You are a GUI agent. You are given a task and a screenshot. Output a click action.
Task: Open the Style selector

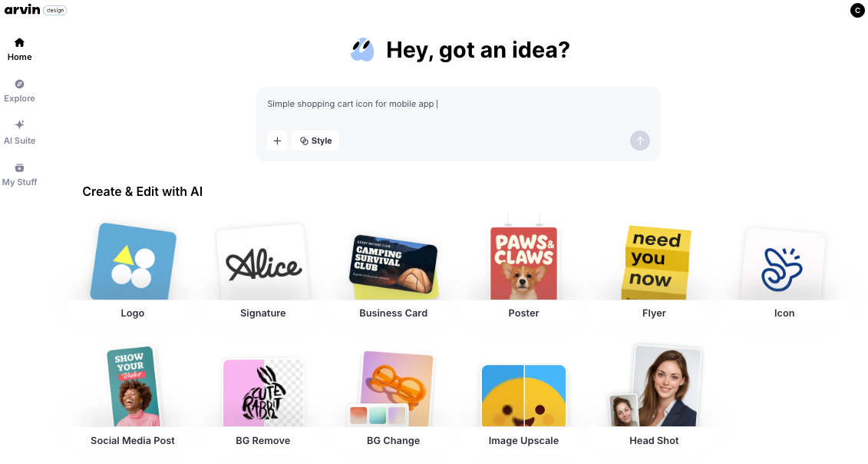tap(315, 141)
